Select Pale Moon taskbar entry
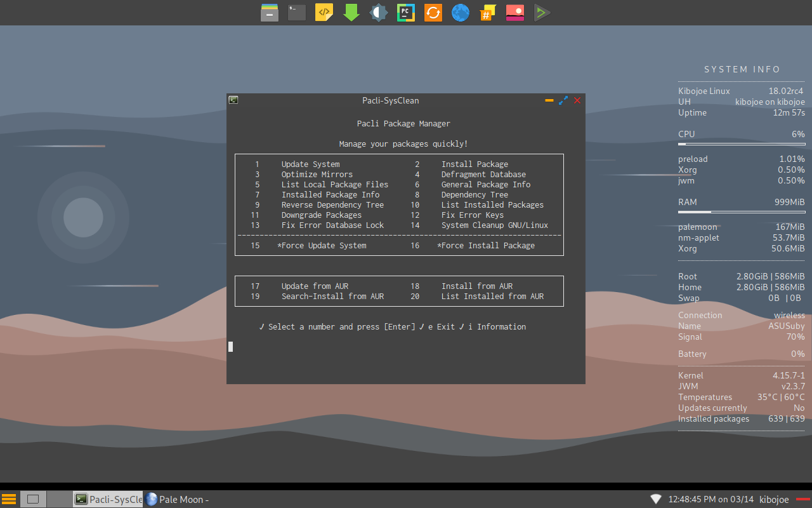812x508 pixels. 178,499
